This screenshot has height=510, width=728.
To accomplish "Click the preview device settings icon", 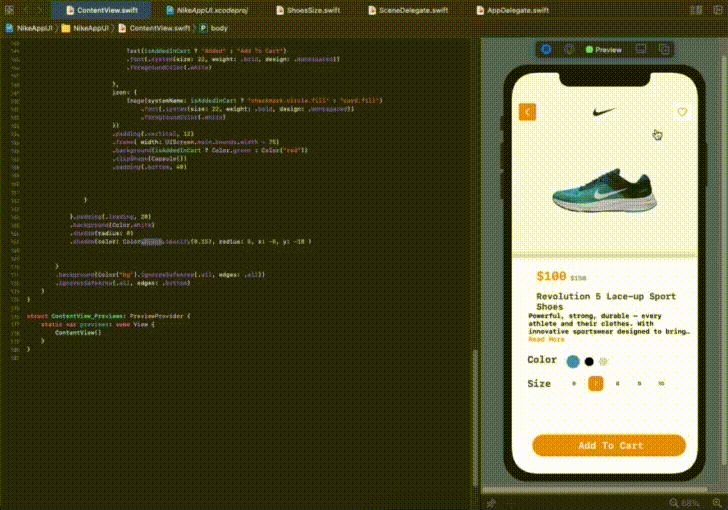I will click(x=641, y=49).
